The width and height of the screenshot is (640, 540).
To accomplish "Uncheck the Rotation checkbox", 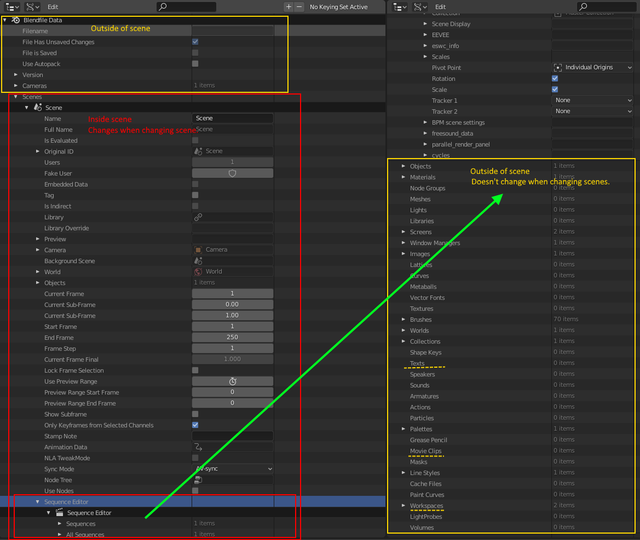I will coord(555,78).
